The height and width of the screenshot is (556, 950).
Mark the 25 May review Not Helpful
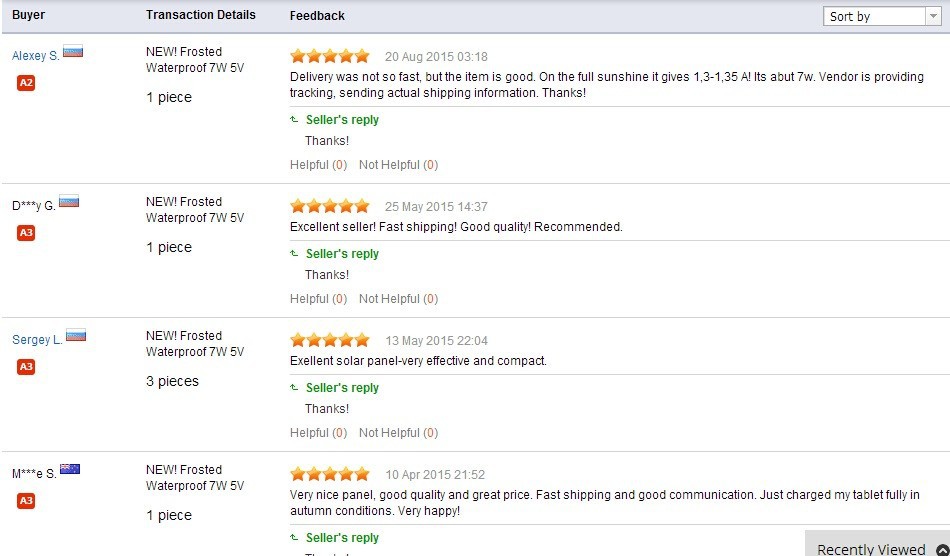398,299
